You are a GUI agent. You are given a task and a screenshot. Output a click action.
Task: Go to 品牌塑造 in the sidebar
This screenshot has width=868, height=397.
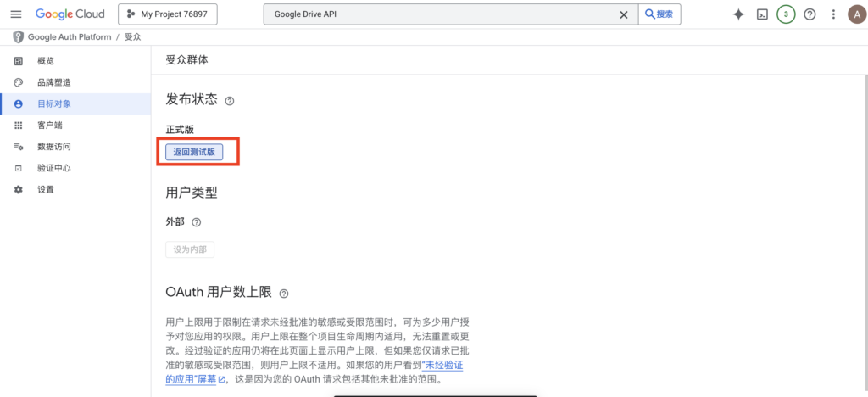click(53, 82)
